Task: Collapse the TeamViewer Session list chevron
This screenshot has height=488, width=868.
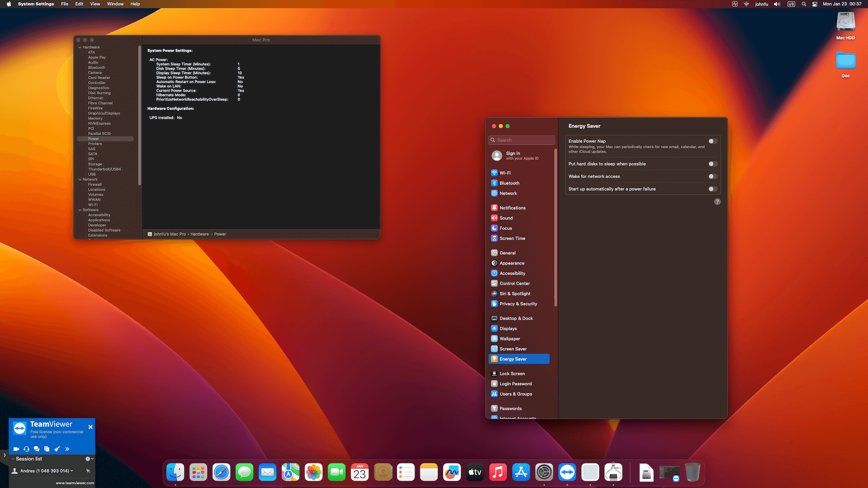Action: [13, 459]
